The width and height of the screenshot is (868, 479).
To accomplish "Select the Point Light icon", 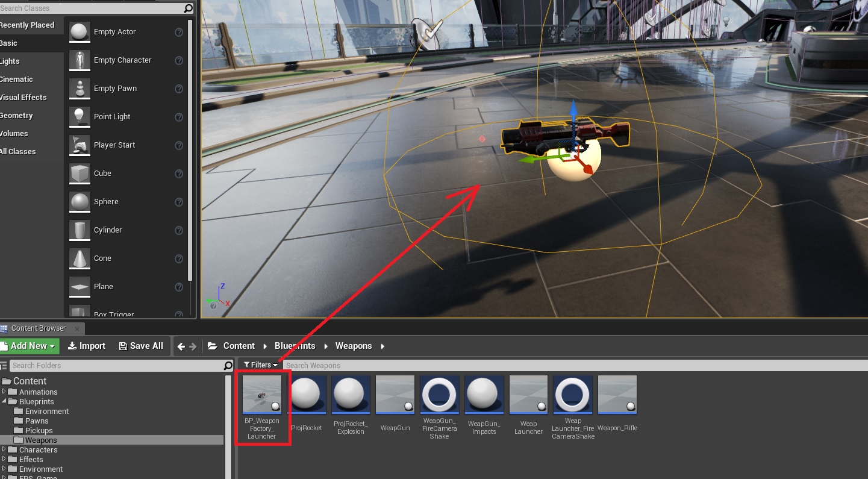I will 80,117.
